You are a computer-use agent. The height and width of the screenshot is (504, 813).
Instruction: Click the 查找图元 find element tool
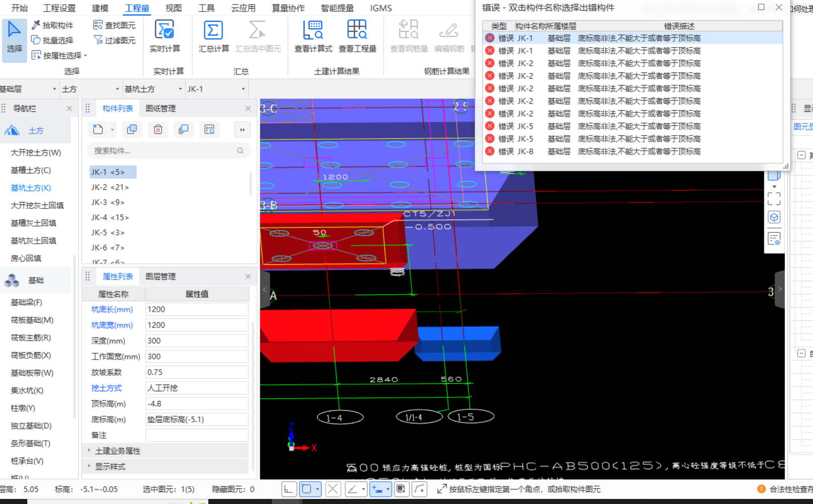coord(114,25)
